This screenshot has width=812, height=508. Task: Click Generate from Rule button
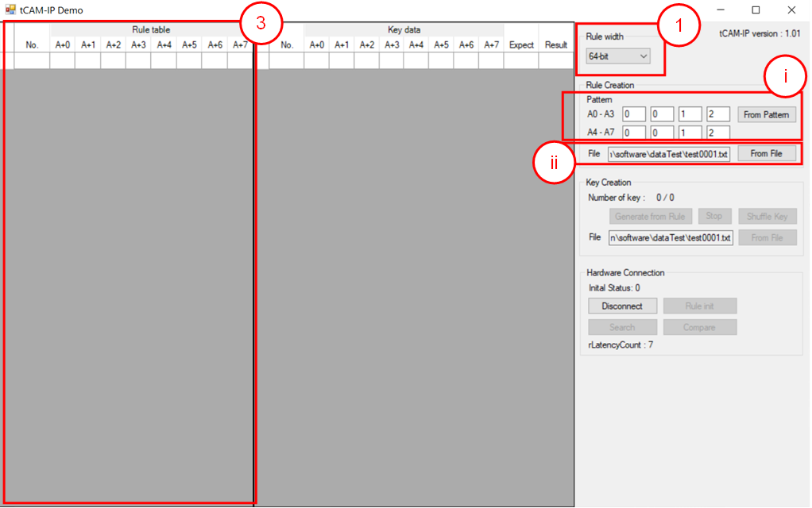[x=651, y=216]
